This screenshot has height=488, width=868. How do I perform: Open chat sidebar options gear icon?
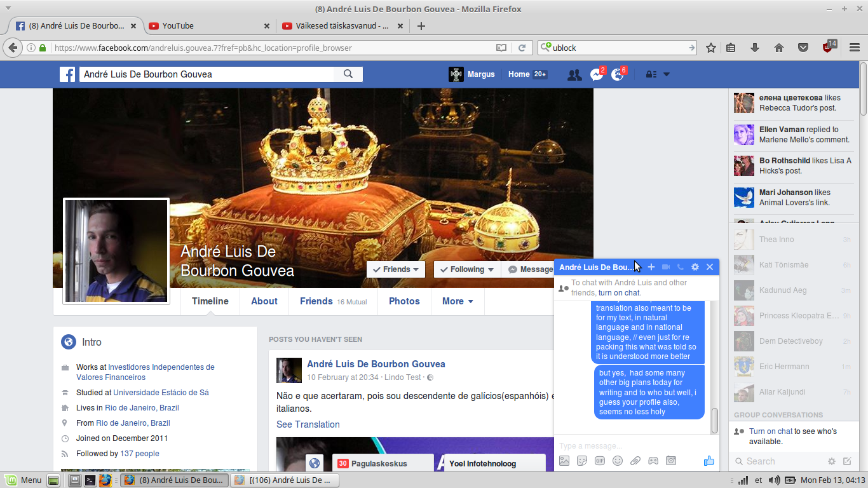[831, 461]
